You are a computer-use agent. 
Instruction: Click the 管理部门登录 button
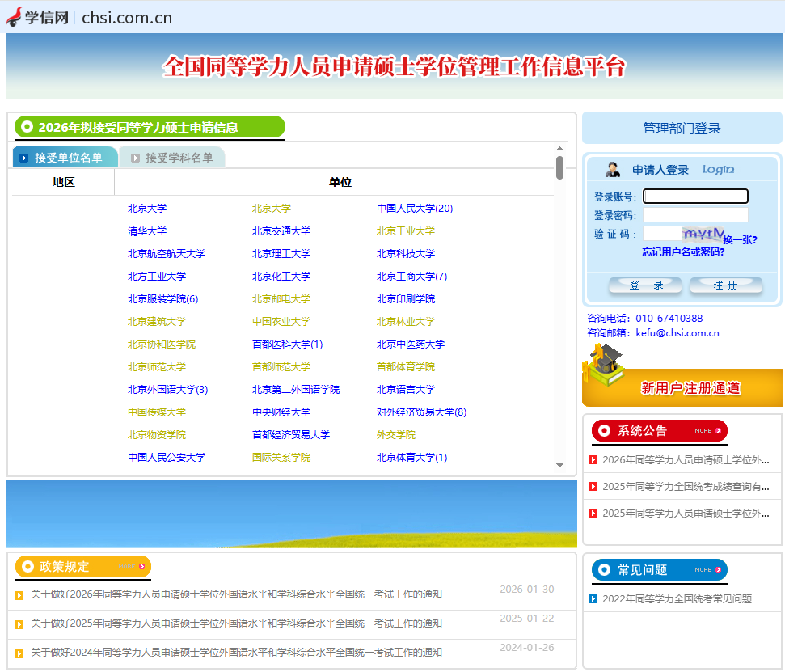pos(682,129)
